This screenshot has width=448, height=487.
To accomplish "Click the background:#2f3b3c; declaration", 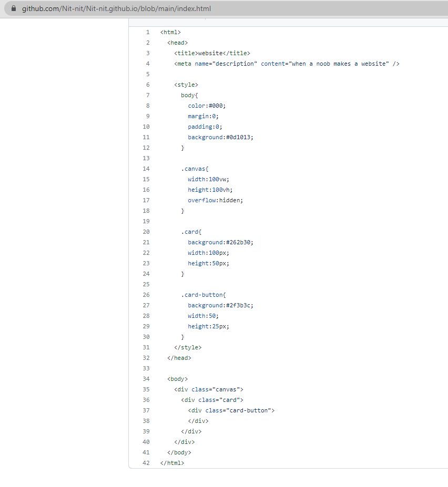I will pyautogui.click(x=220, y=306).
